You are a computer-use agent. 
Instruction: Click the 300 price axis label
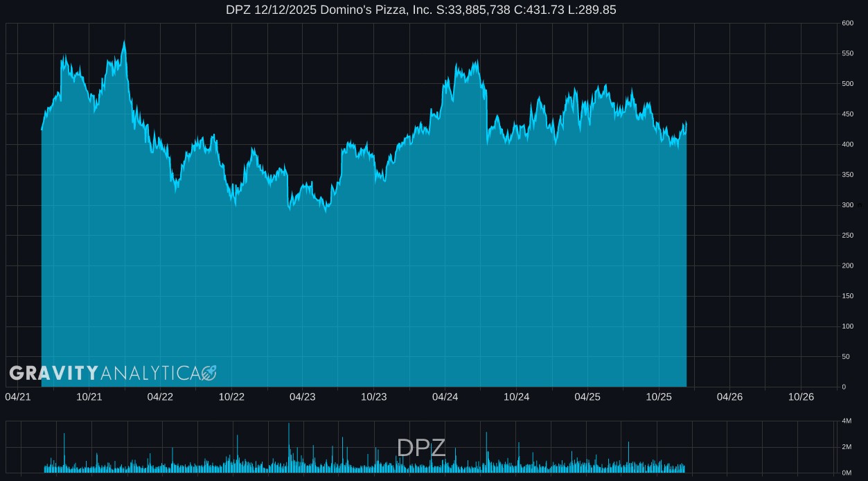click(847, 205)
